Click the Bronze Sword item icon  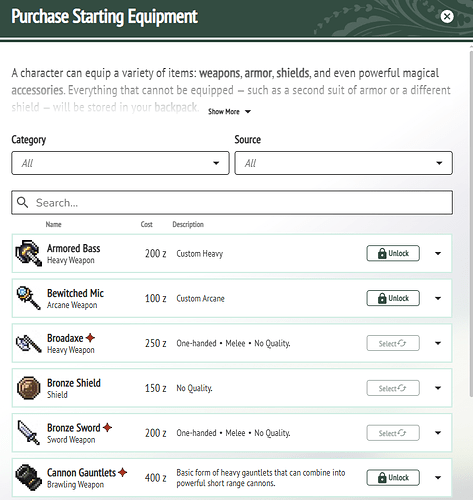point(29,433)
